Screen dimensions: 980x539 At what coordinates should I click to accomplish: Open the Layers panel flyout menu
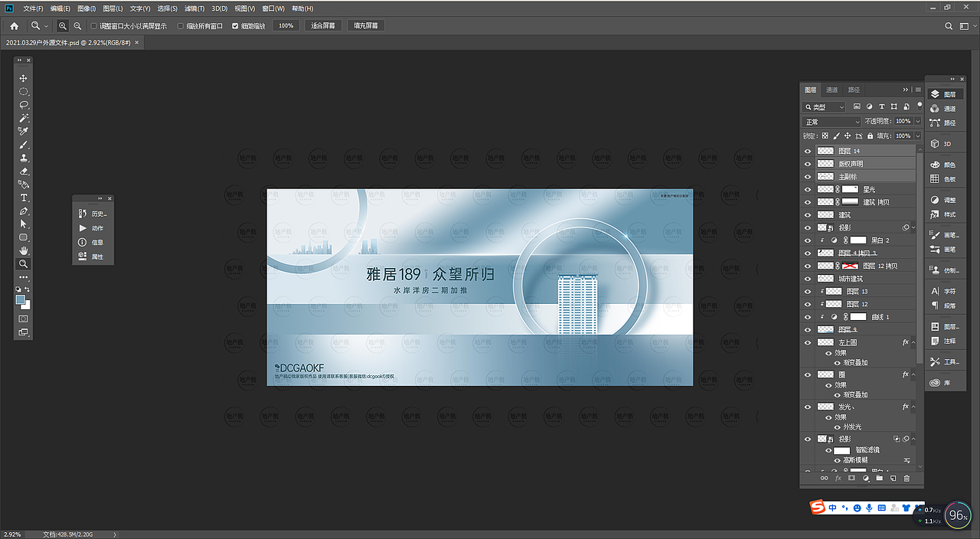(918, 90)
